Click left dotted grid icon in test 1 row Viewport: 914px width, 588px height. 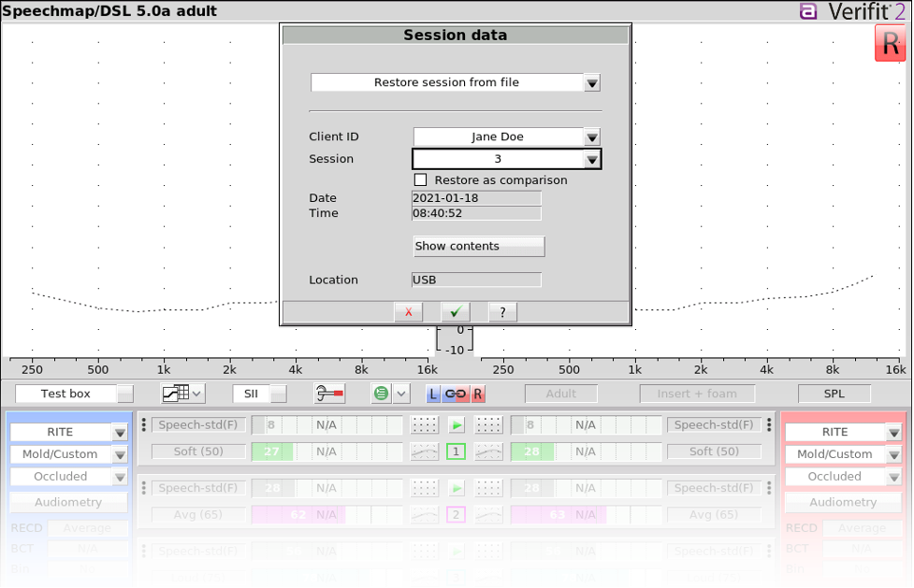point(425,425)
